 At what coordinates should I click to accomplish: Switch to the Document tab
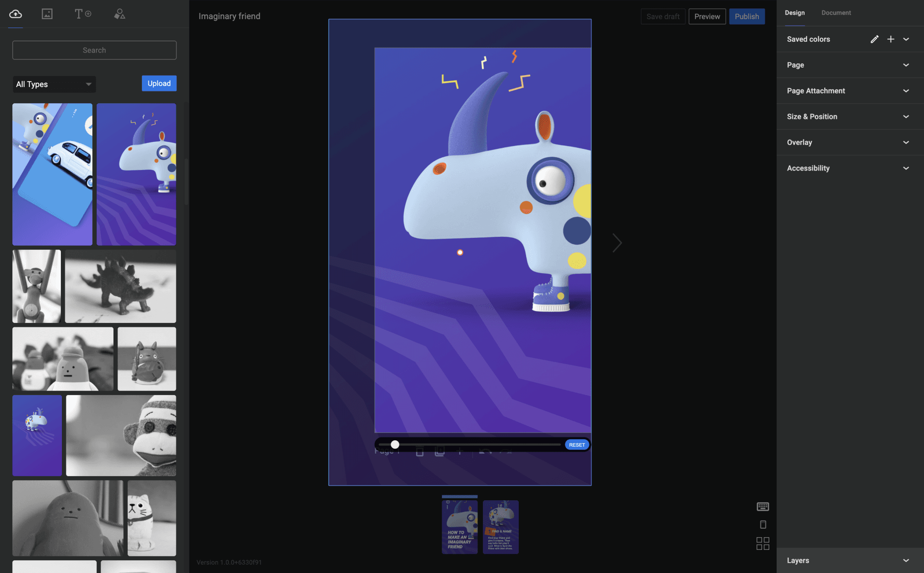coord(836,13)
